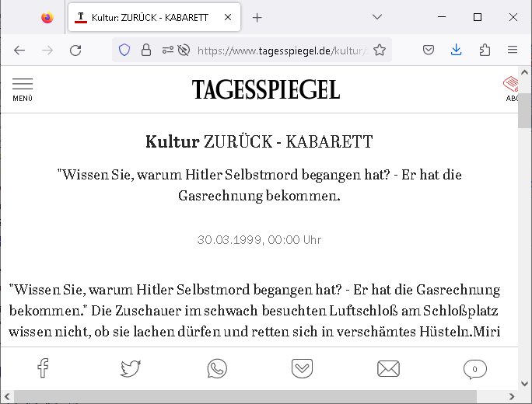This screenshot has height=404, width=532.
Task: Click vertical scrollbar down arrow
Action: pyautogui.click(x=525, y=384)
